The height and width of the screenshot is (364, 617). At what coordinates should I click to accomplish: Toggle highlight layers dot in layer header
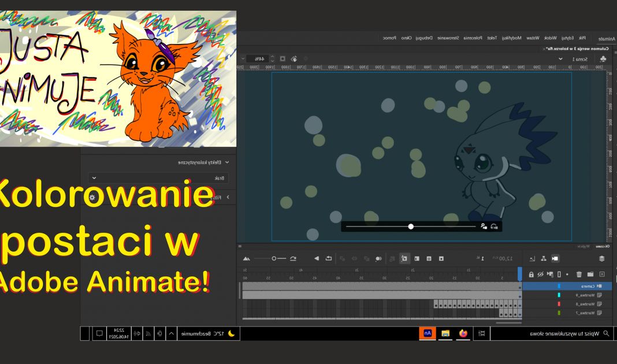(x=567, y=274)
